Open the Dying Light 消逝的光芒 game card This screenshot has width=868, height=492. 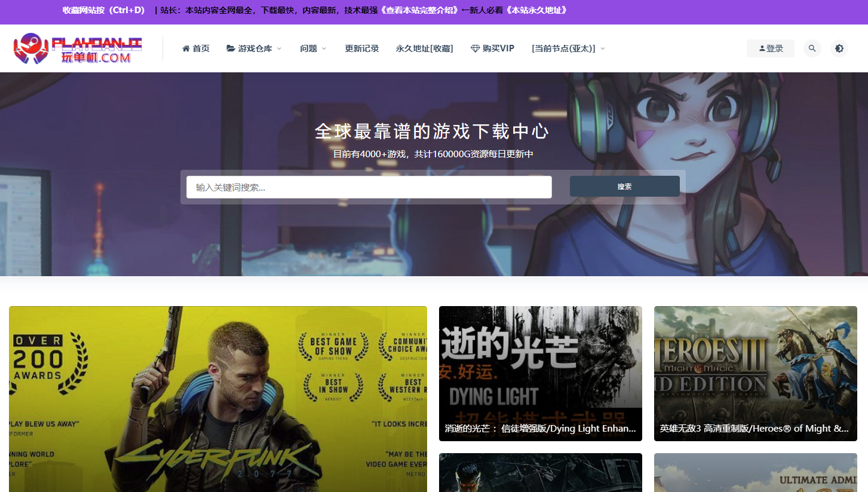point(541,374)
